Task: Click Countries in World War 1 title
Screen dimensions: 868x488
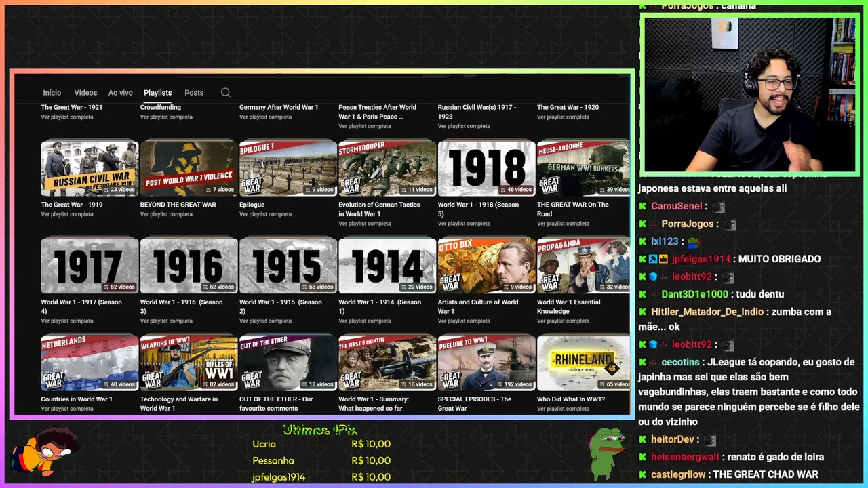Action: coord(77,399)
